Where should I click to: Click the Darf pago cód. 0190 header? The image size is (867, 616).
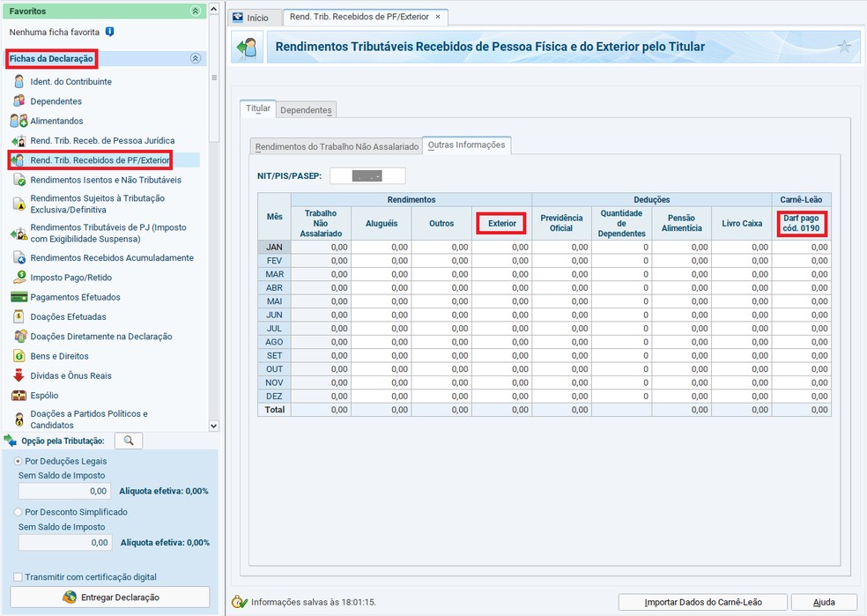801,223
